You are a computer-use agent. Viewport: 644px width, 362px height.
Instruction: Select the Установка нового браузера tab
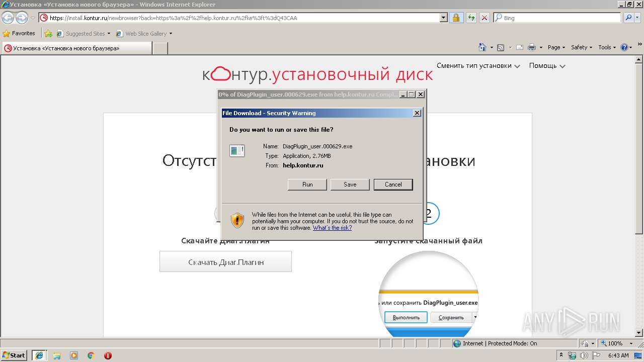pyautogui.click(x=76, y=48)
